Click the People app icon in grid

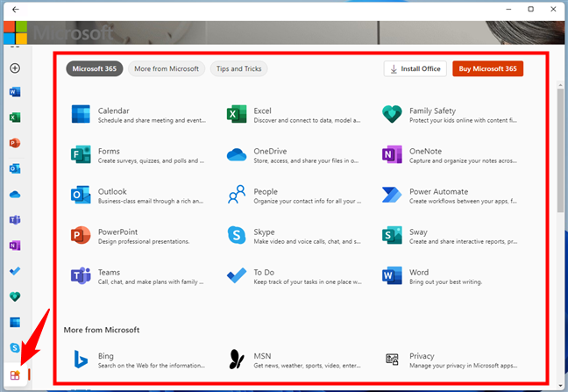pyautogui.click(x=237, y=195)
